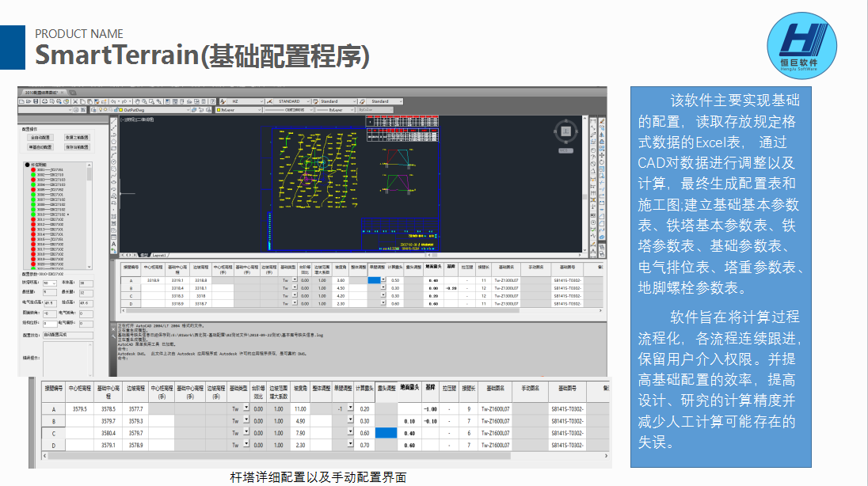Select the Rectangle tool in Draw toolbar
The image size is (868, 486).
pyautogui.click(x=113, y=148)
